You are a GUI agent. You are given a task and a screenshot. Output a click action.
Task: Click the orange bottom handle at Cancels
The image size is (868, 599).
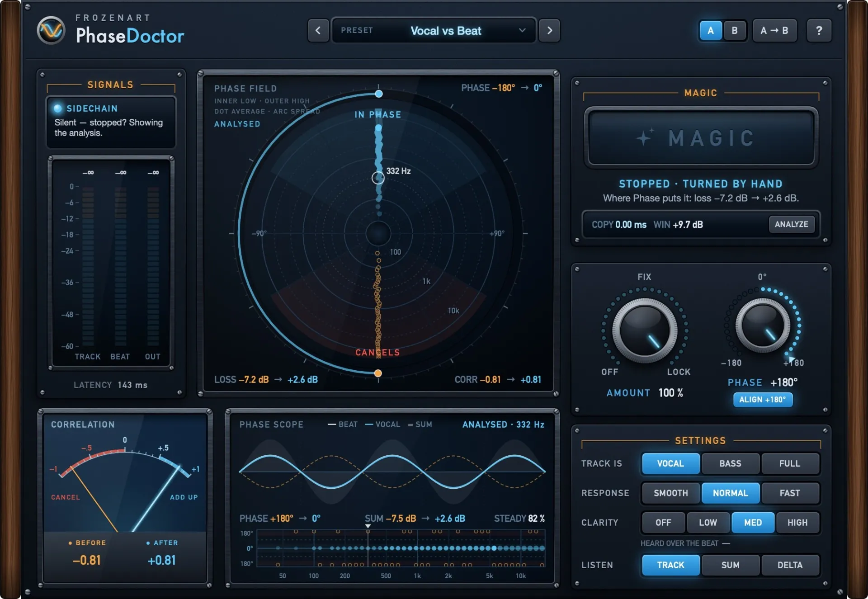point(378,373)
